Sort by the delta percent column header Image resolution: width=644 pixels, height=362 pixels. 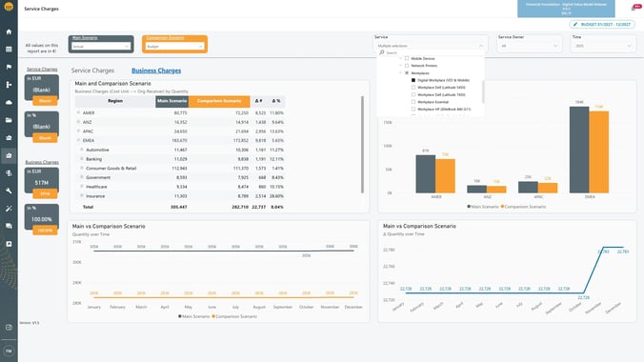click(276, 101)
